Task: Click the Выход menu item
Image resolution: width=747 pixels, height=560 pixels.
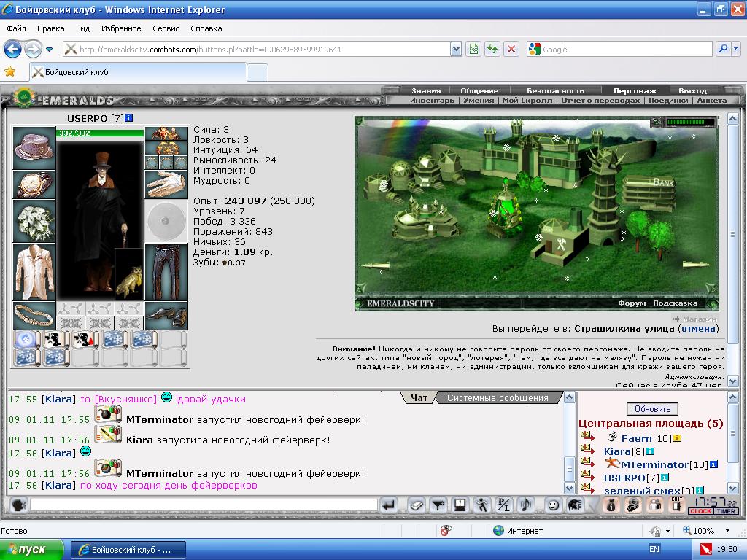Action: click(x=692, y=90)
